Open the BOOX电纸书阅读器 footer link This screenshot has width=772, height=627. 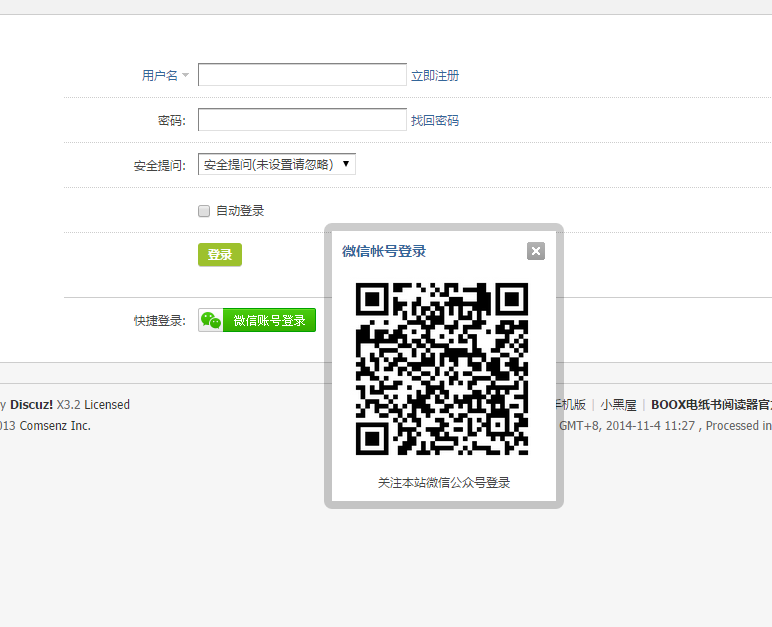pyautogui.click(x=711, y=405)
